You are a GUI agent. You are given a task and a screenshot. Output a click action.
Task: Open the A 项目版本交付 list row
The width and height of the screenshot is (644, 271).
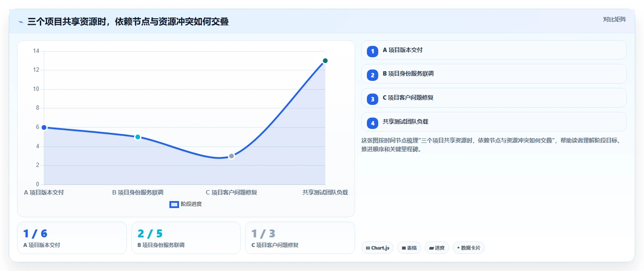pyautogui.click(x=494, y=50)
